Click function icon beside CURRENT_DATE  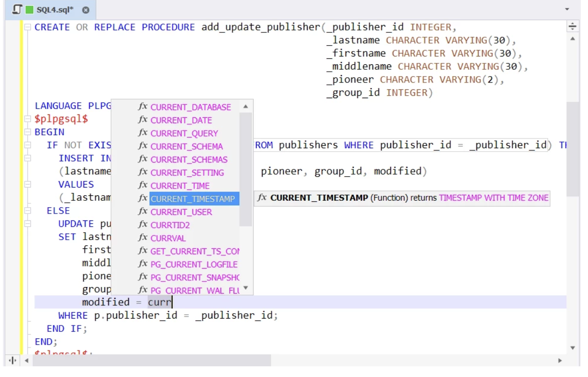coord(142,120)
